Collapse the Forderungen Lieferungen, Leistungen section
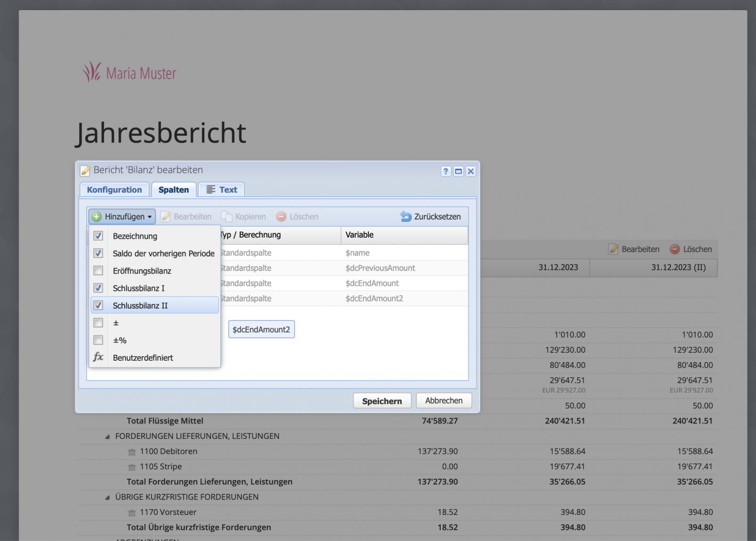Viewport: 756px width, 541px height. (108, 436)
